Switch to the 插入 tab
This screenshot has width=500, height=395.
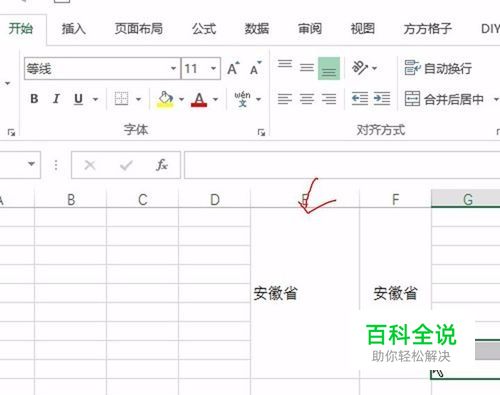74,29
